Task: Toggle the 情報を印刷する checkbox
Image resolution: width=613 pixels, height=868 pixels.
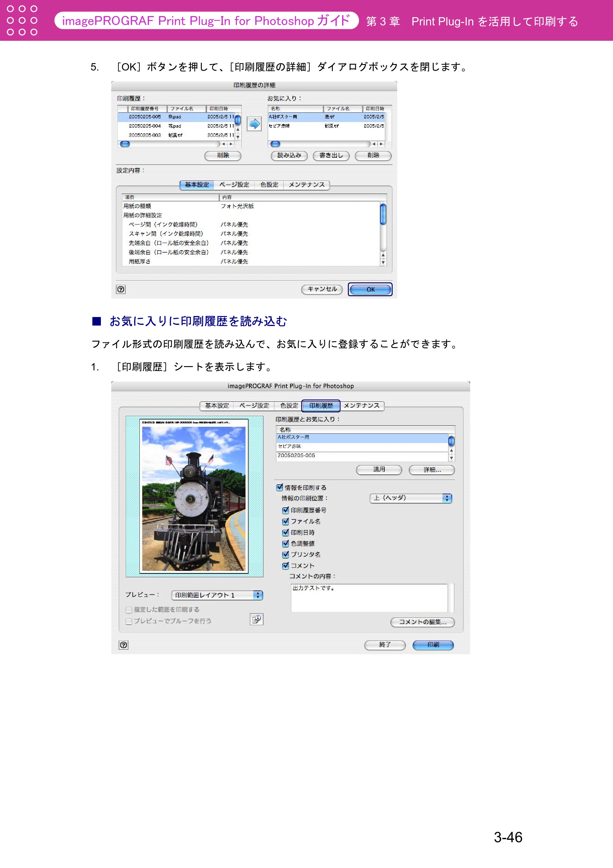Action: (280, 487)
